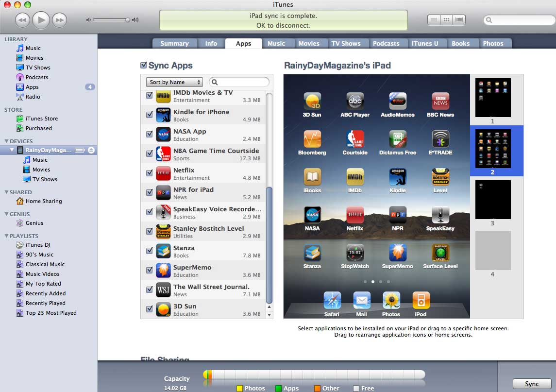Select home screen thumbnail 1
Viewport: 556px width, 392px height.
pos(493,98)
